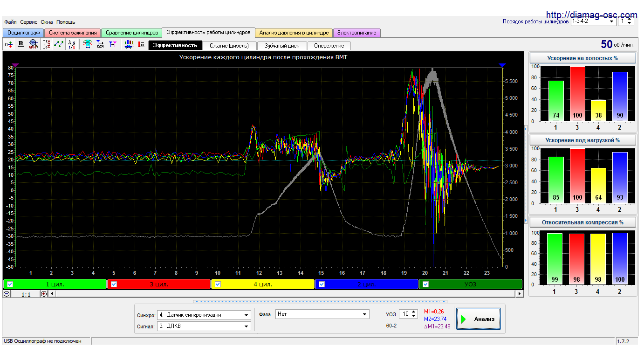Open the Файл menu

point(11,22)
